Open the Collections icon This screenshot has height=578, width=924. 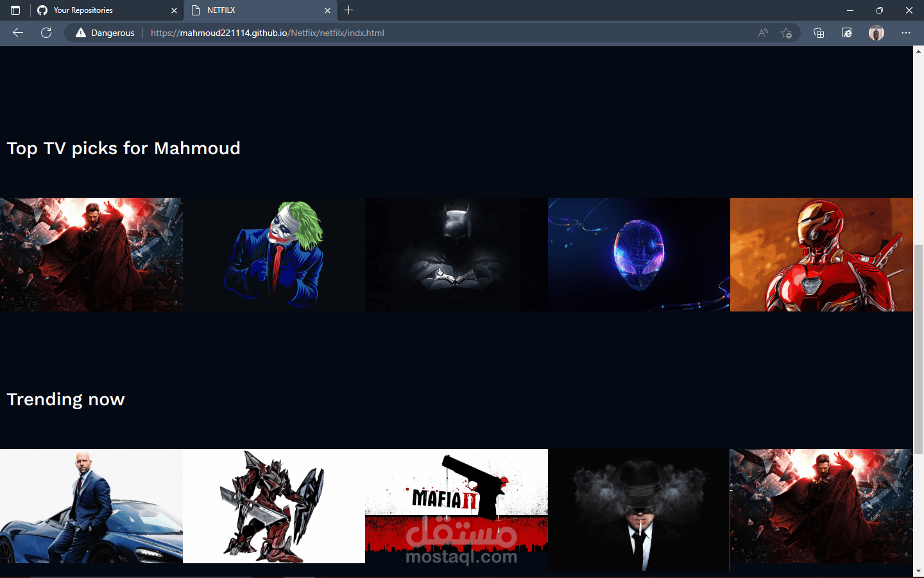pyautogui.click(x=819, y=33)
